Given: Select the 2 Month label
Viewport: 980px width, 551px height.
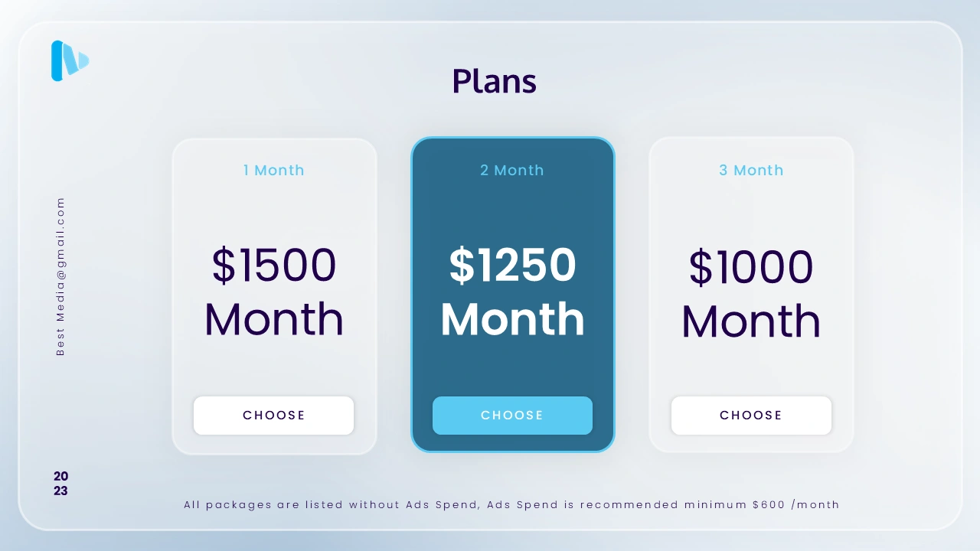Looking at the screenshot, I should [x=512, y=170].
